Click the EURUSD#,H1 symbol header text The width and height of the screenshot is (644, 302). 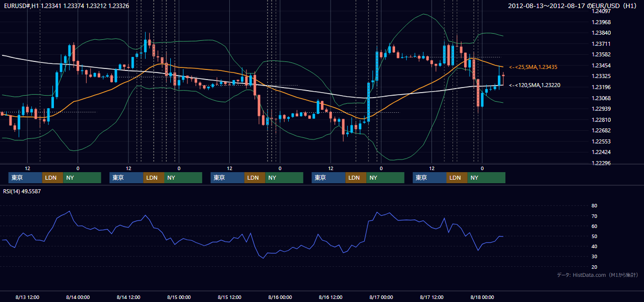(67, 6)
